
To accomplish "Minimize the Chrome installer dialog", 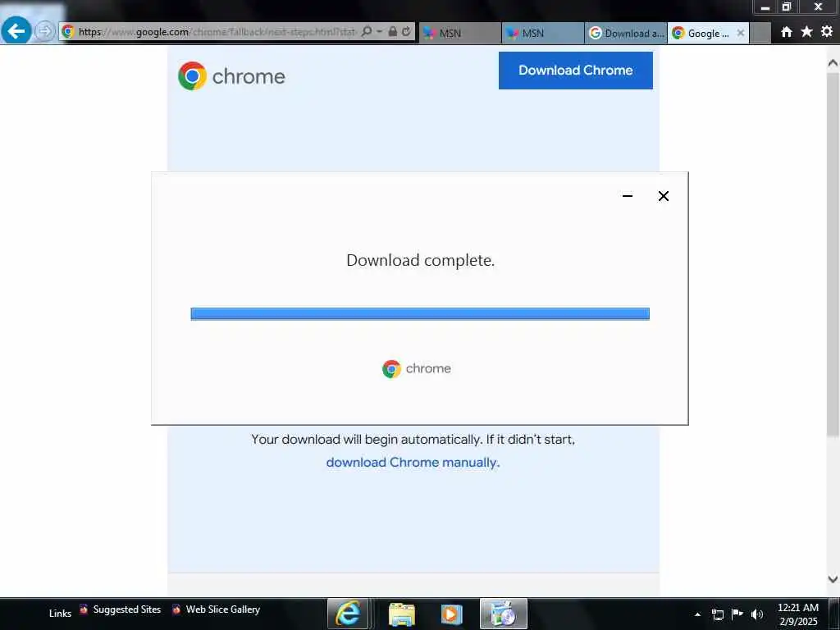I will pyautogui.click(x=628, y=196).
